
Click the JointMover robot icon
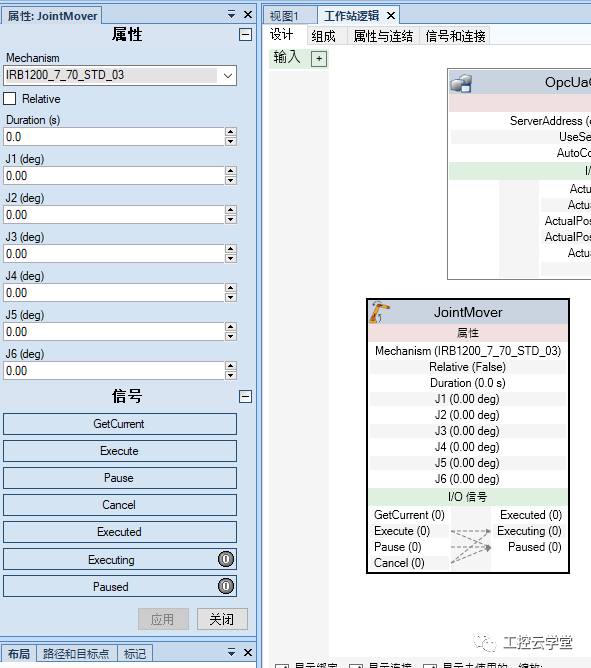379,312
